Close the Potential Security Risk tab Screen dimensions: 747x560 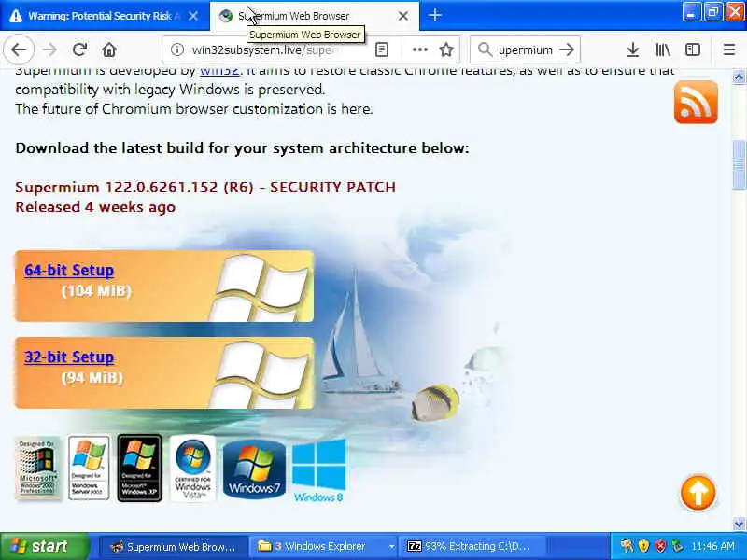193,16
